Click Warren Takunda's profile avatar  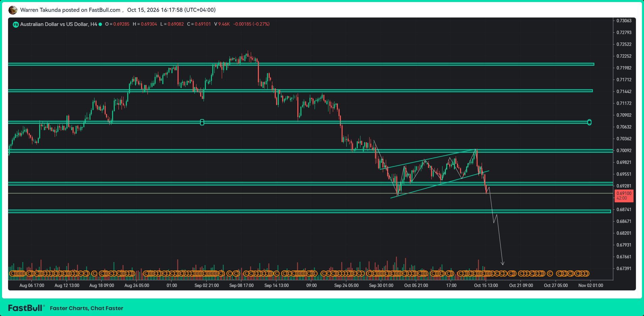tap(13, 10)
